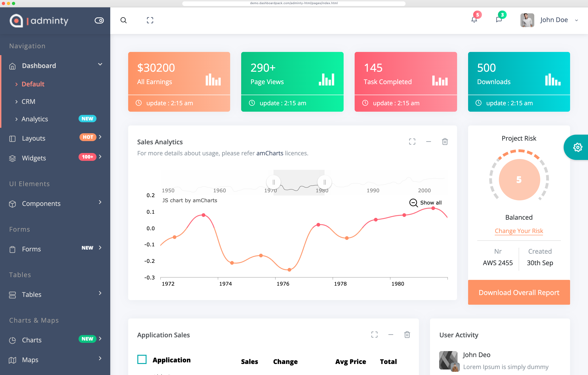The image size is (588, 375).
Task: Toggle the sidebar collapse switch
Action: 99,20
